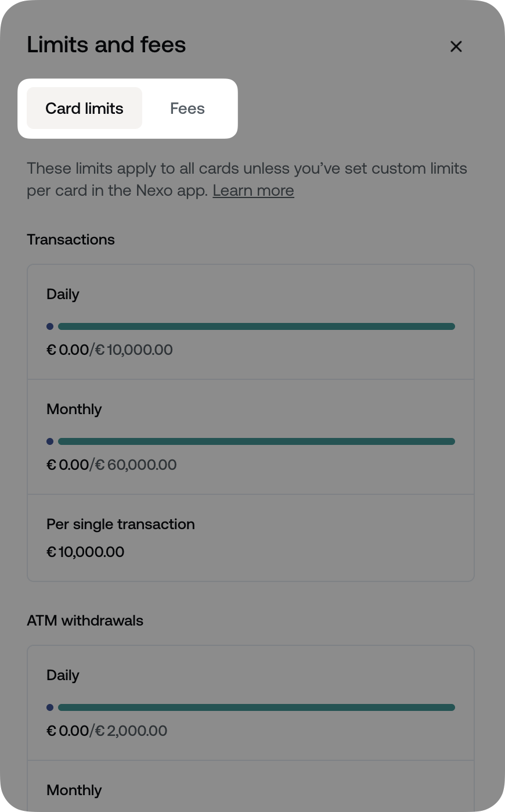Switch to the Fees tab

click(x=187, y=108)
